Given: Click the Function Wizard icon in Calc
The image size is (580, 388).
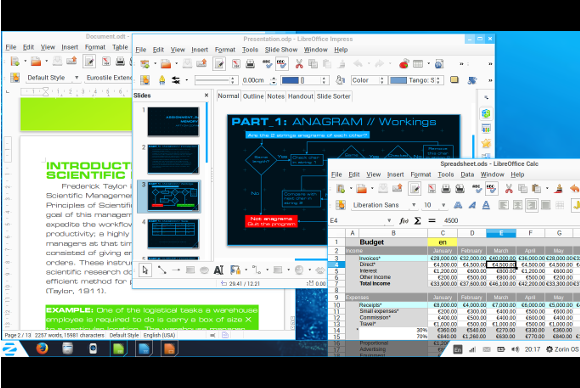Looking at the screenshot, I should [x=404, y=221].
